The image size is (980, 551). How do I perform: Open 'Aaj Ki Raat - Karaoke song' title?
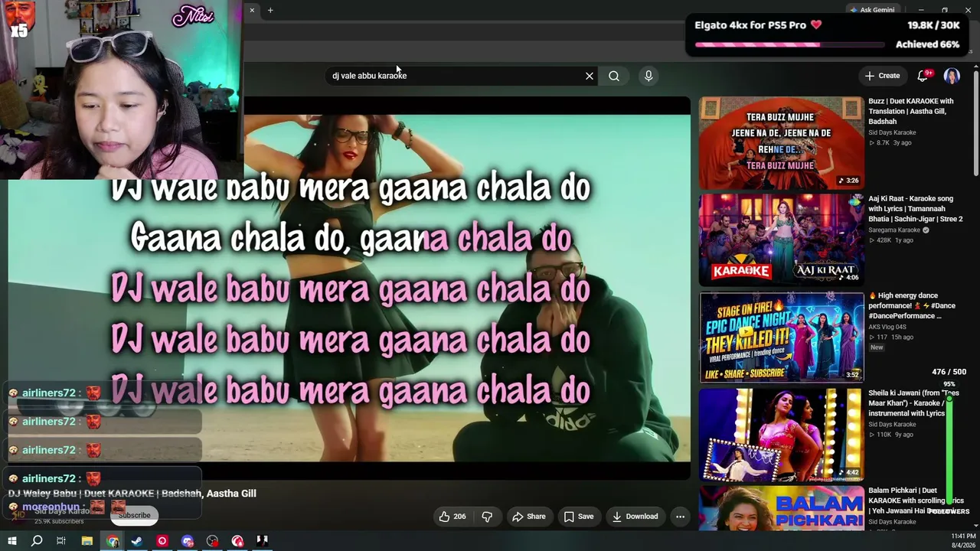click(x=915, y=208)
